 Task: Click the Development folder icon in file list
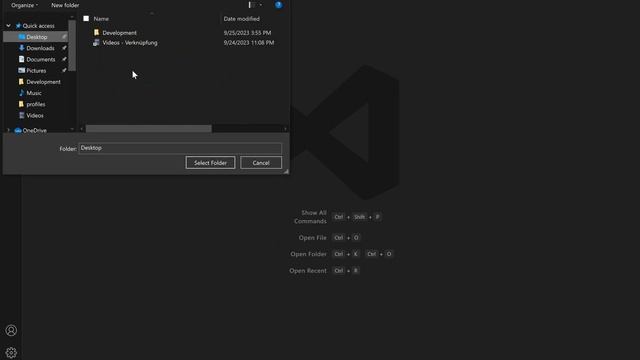point(96,33)
